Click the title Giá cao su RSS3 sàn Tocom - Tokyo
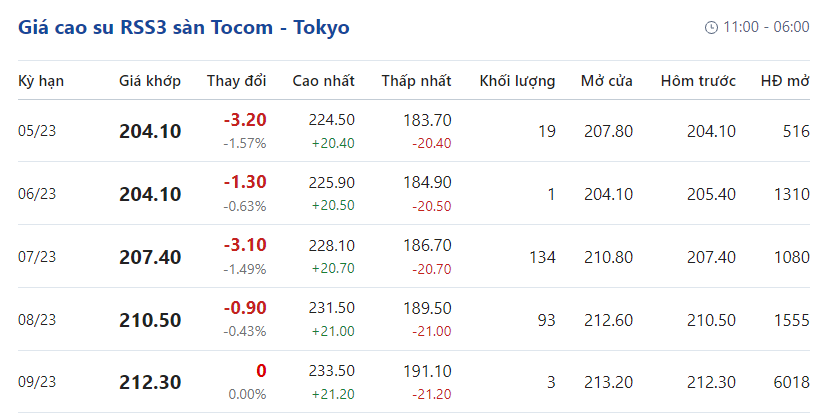The image size is (836, 415). 184,27
